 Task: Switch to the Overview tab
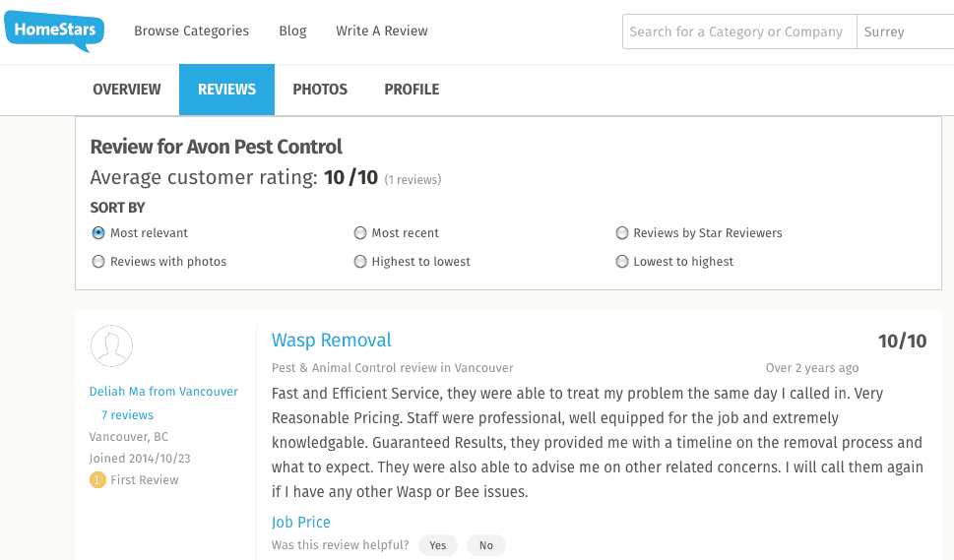click(x=127, y=90)
